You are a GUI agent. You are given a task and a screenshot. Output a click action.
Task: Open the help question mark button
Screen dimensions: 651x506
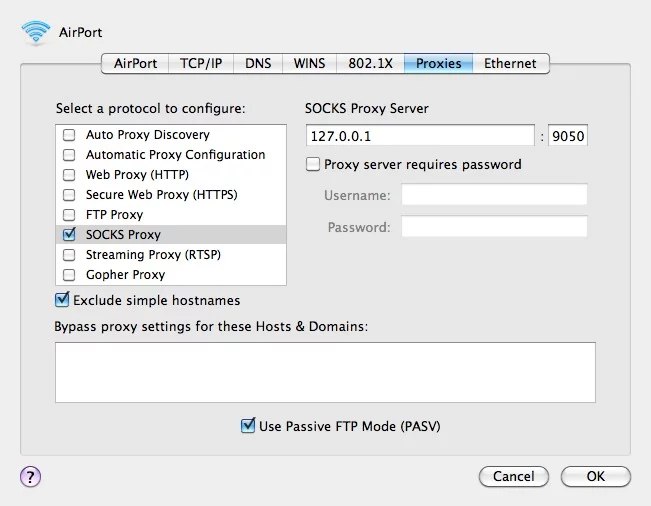30,476
